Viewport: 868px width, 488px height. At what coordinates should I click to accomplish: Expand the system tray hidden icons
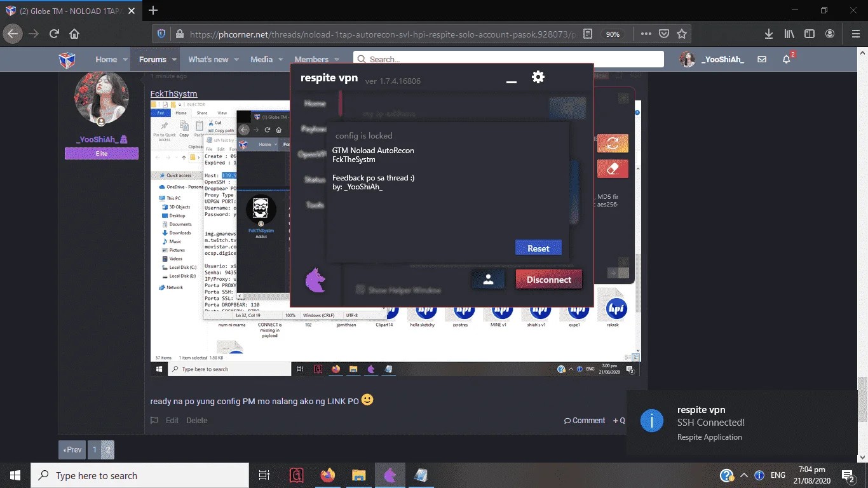pos(743,475)
